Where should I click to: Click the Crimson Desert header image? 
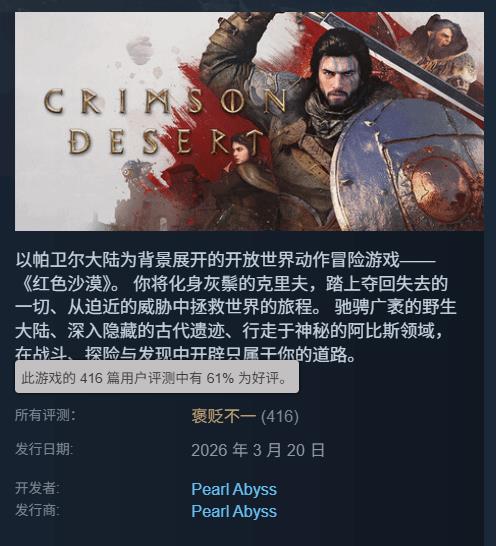click(249, 121)
